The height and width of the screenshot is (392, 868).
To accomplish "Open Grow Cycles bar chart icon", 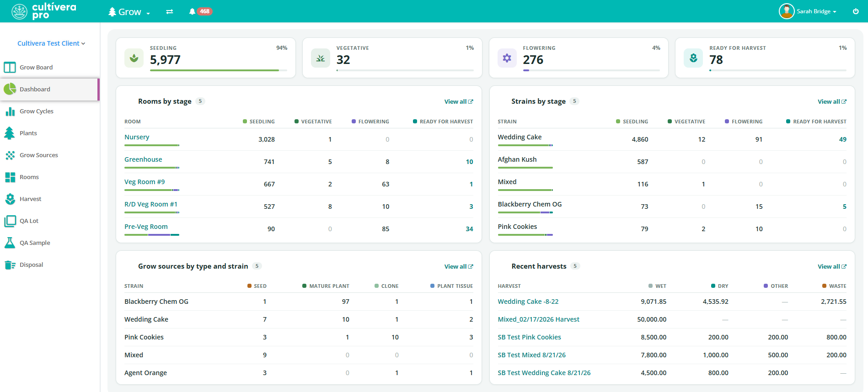I will pos(10,111).
